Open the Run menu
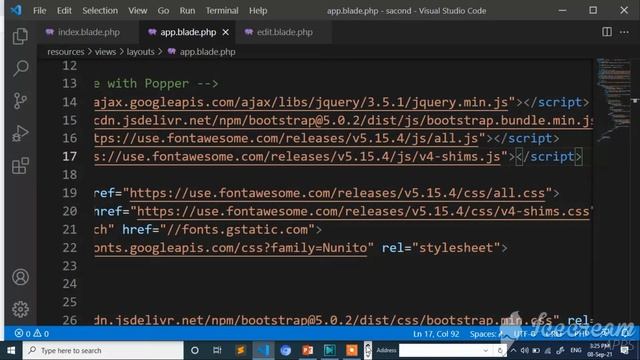Screen dimensions: 640x360 [187, 11]
